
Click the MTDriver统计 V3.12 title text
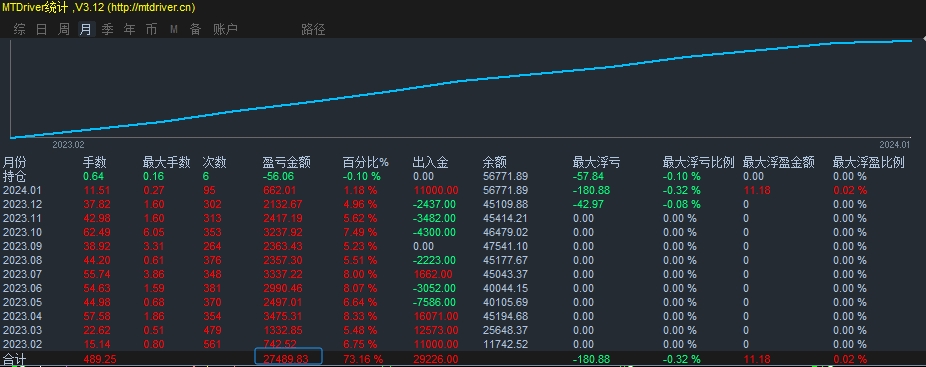[x=98, y=7]
